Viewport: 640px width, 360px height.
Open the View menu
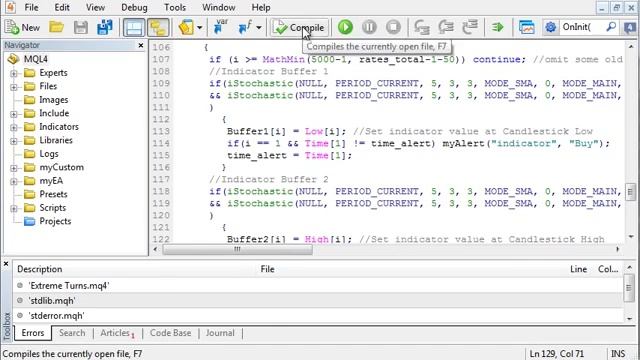95,7
